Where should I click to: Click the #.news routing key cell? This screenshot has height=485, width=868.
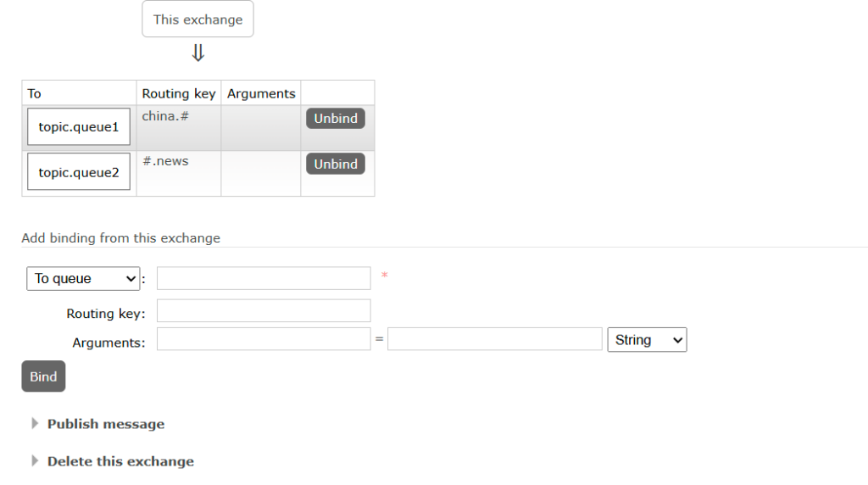[x=165, y=161]
